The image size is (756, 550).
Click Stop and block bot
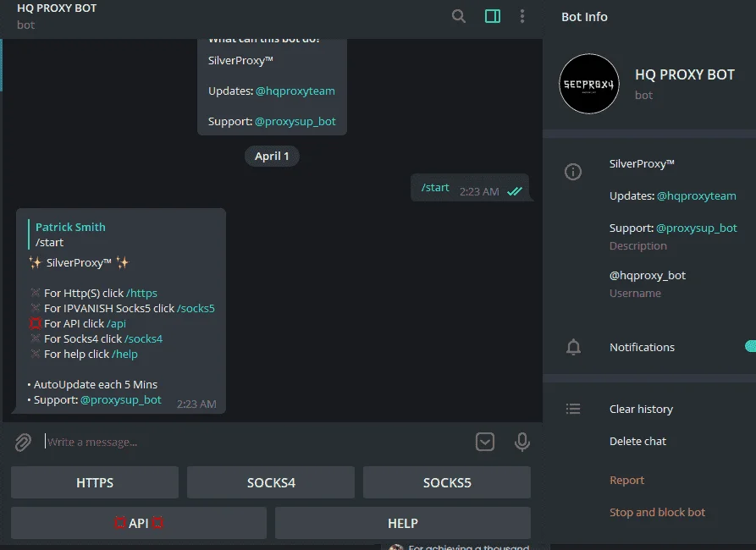pos(657,513)
